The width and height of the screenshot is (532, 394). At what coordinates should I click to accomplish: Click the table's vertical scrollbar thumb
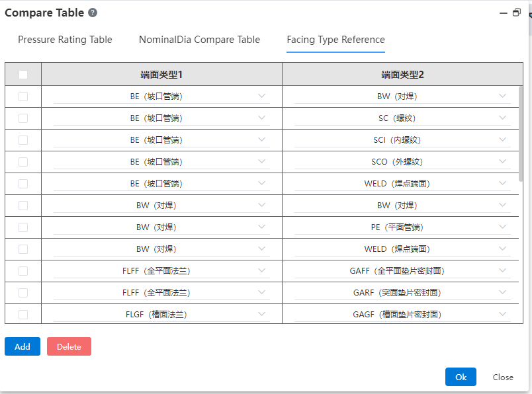coord(521,134)
